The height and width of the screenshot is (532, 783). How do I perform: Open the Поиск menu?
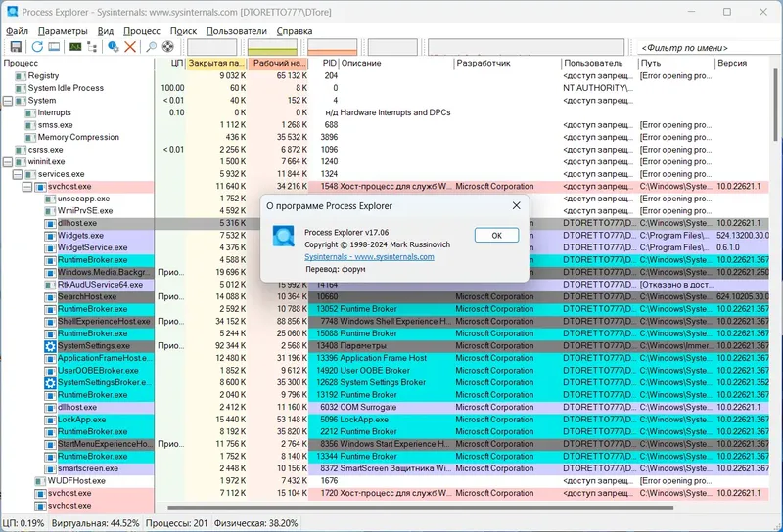(183, 31)
